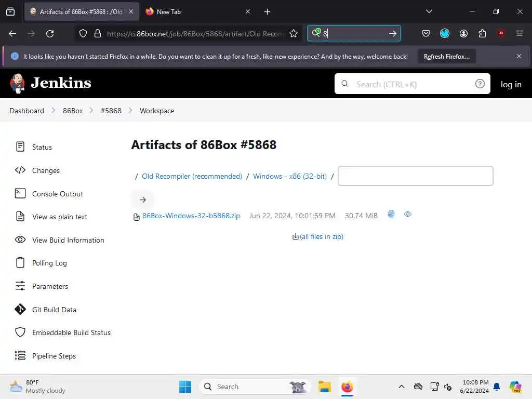The width and height of the screenshot is (532, 399).
Task: Select View as plain text
Action: [x=51, y=217]
